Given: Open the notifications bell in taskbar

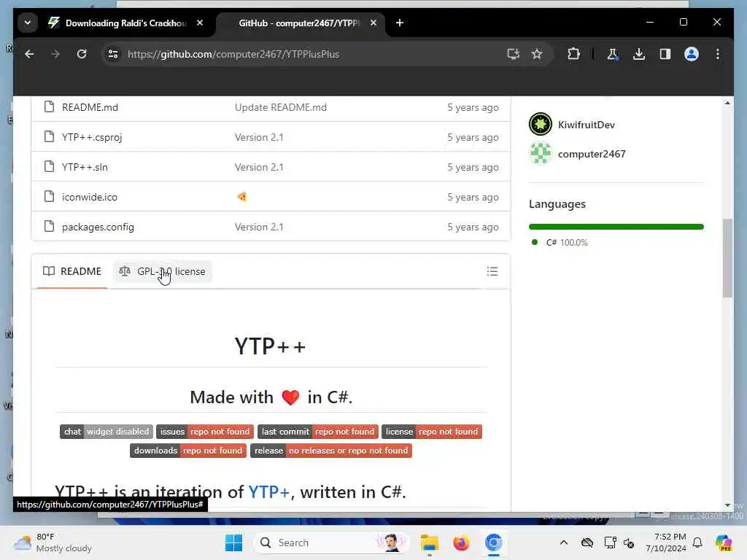Looking at the screenshot, I should pyautogui.click(x=697, y=542).
